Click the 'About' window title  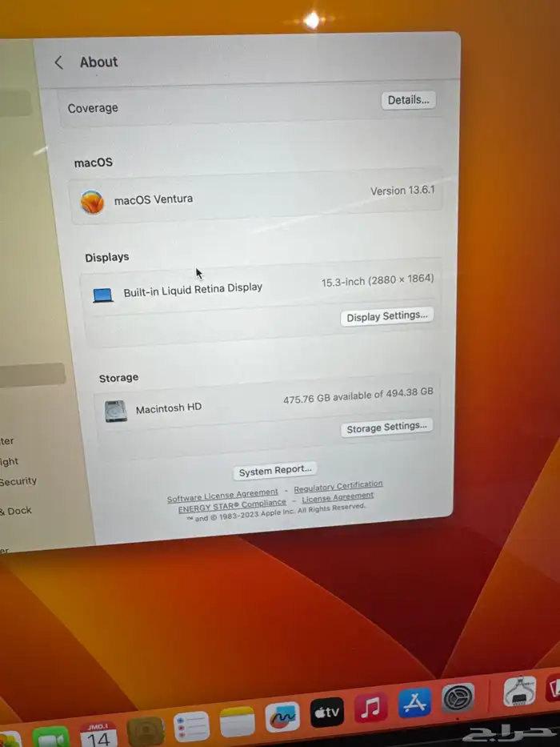[98, 62]
